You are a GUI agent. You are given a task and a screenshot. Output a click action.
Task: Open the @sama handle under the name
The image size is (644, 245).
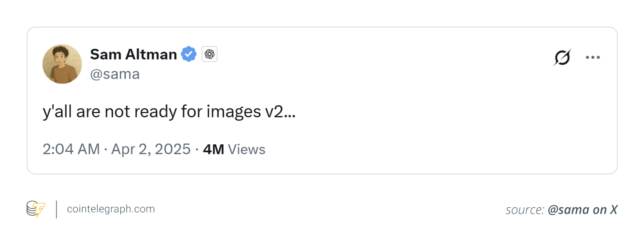coord(115,74)
